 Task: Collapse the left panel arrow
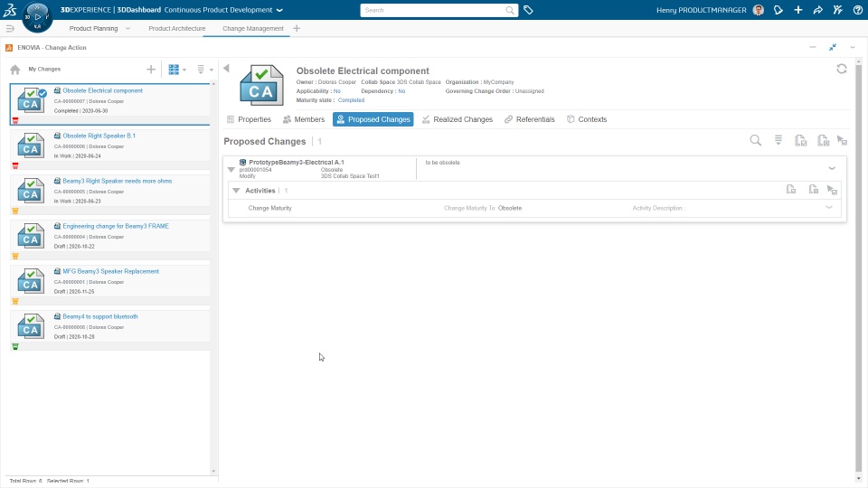tap(226, 68)
